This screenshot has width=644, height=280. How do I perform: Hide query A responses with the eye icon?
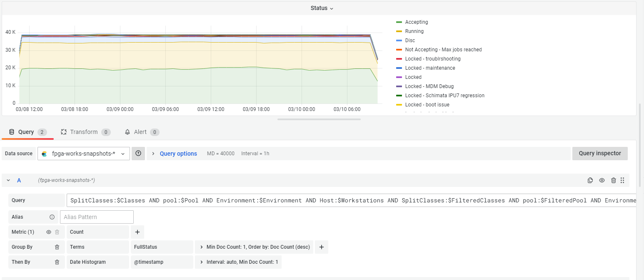coord(602,180)
